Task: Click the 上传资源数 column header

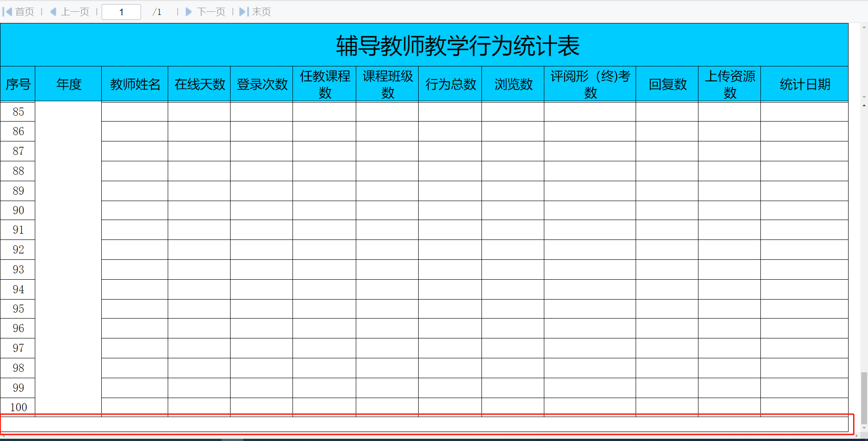Action: tap(730, 84)
